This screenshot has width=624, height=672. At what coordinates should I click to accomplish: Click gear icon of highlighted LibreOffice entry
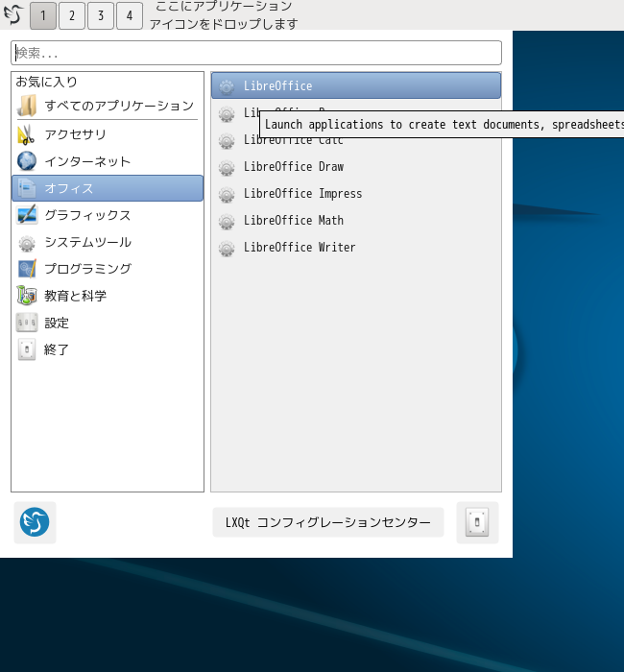pyautogui.click(x=227, y=86)
